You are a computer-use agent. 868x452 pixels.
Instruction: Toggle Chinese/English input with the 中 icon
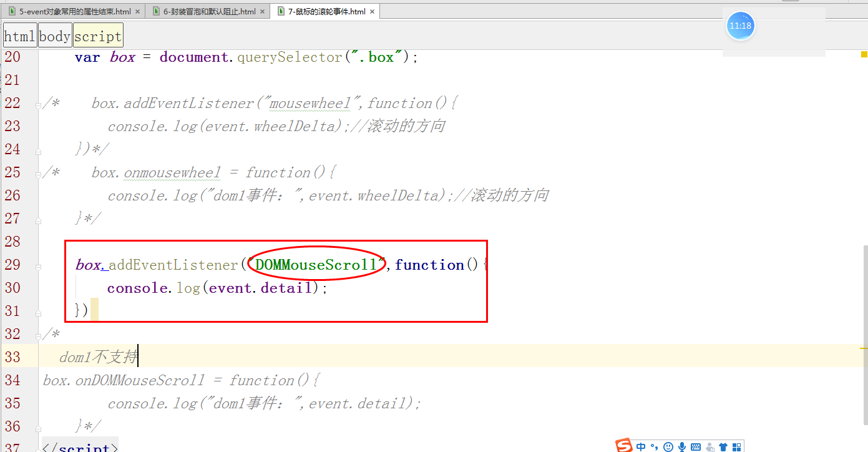641,446
